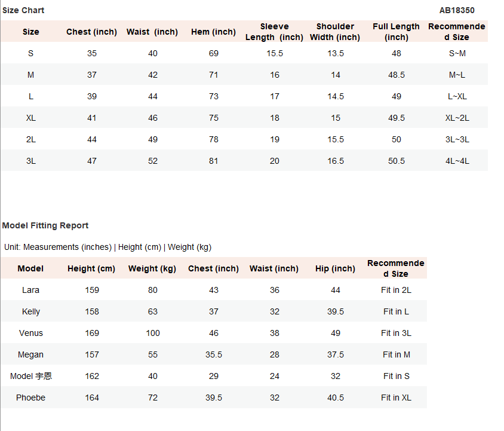Click model name Phoebe
This screenshot has height=431, width=504.
(x=31, y=398)
